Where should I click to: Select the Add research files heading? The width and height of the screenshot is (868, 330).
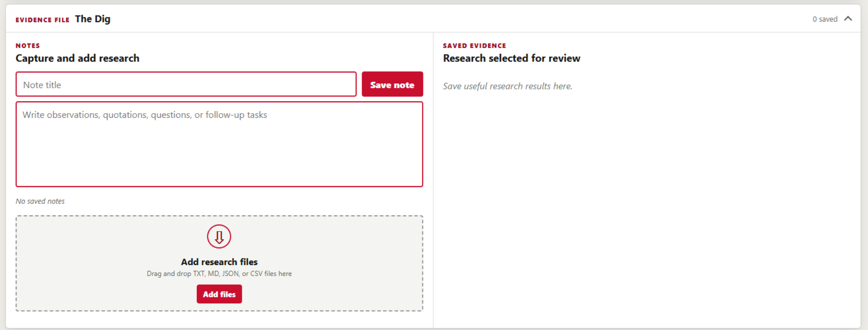219,262
